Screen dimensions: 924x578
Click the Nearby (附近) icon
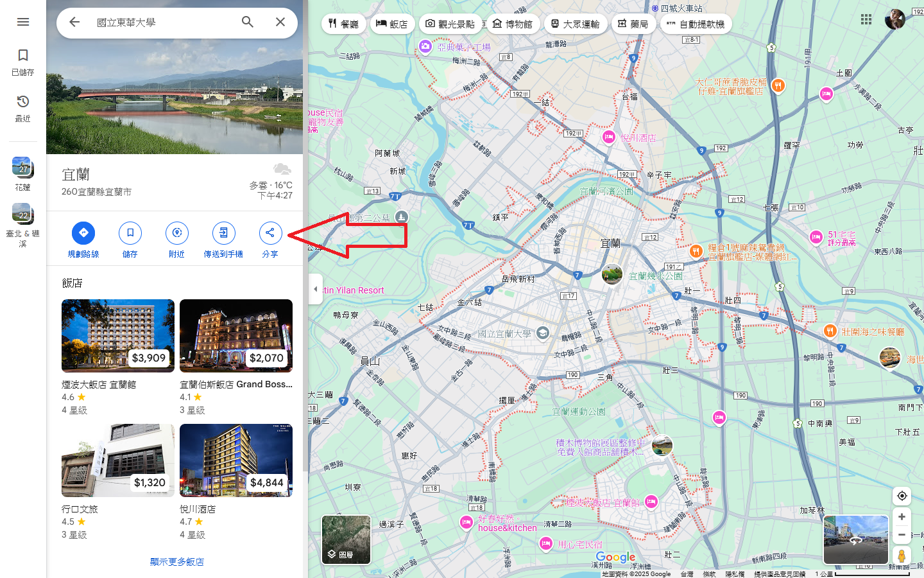177,233
